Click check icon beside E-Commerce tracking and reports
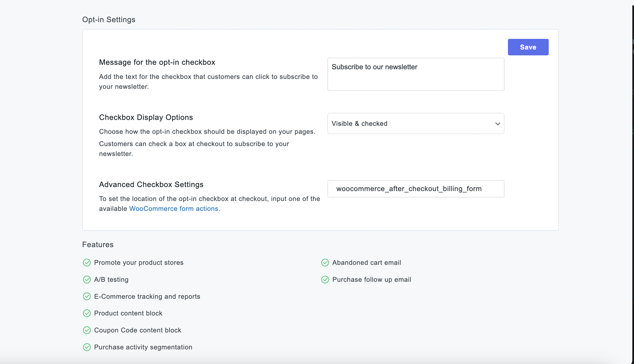634x364 pixels. tap(87, 296)
